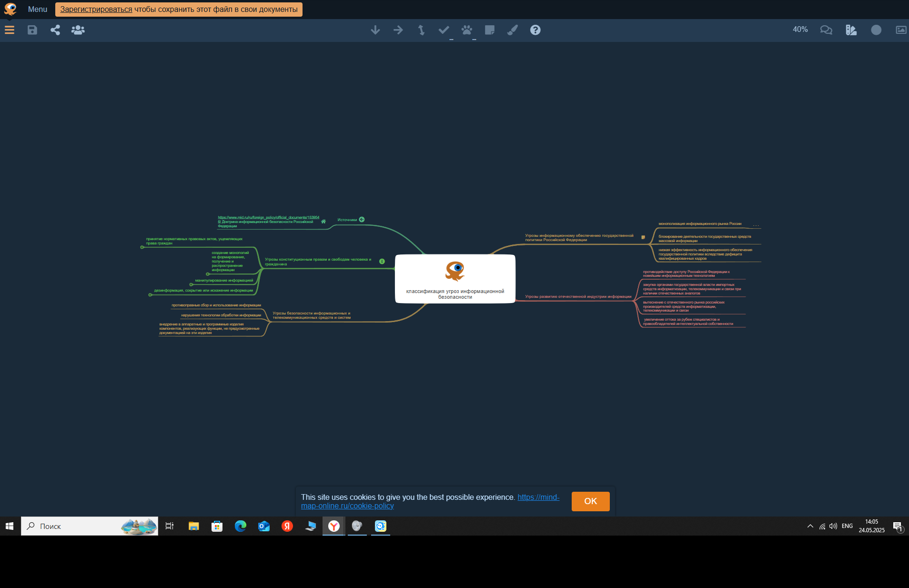
Task: Toggle the comments chat bubbles panel
Action: click(x=826, y=30)
